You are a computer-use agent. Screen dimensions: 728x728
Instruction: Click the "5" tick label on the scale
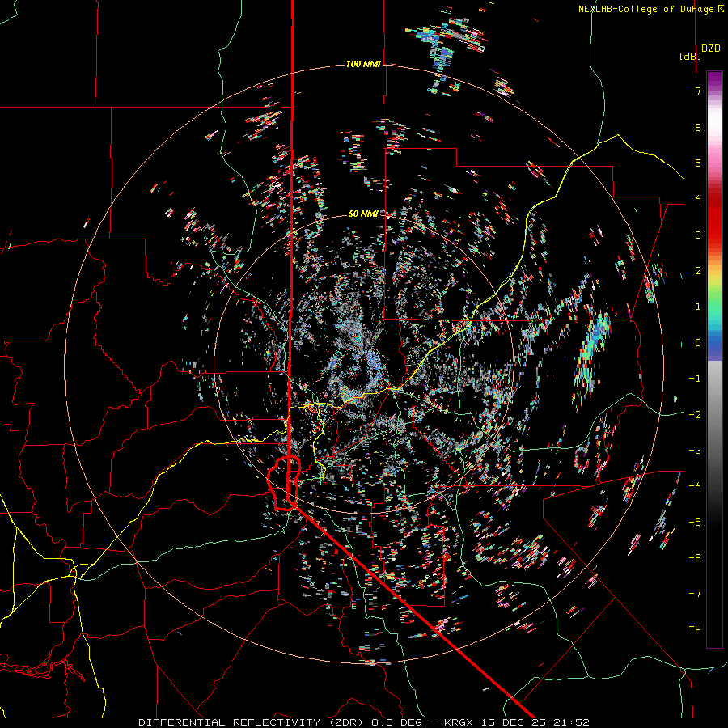[x=698, y=163]
